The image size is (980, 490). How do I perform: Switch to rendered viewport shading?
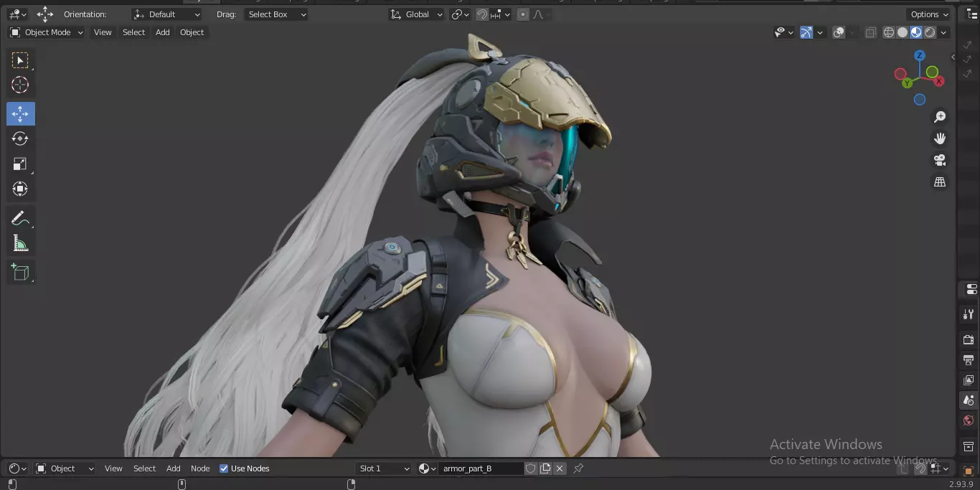(x=930, y=32)
